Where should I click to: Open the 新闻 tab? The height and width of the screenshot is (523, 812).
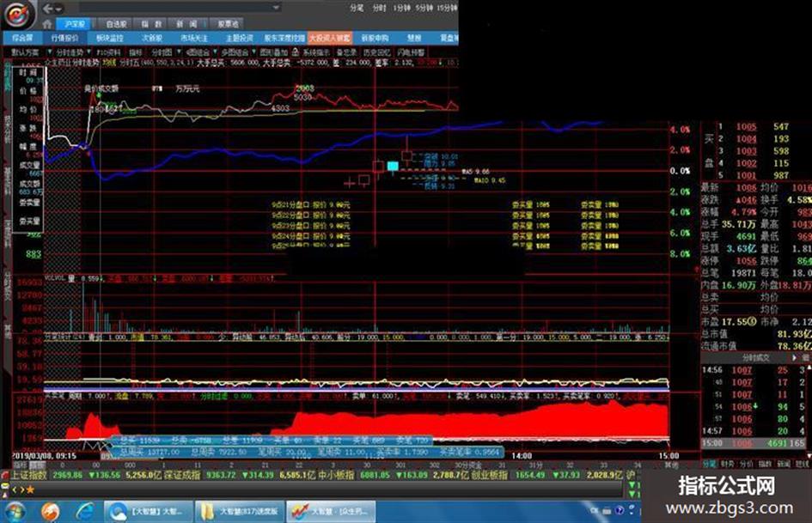[187, 24]
